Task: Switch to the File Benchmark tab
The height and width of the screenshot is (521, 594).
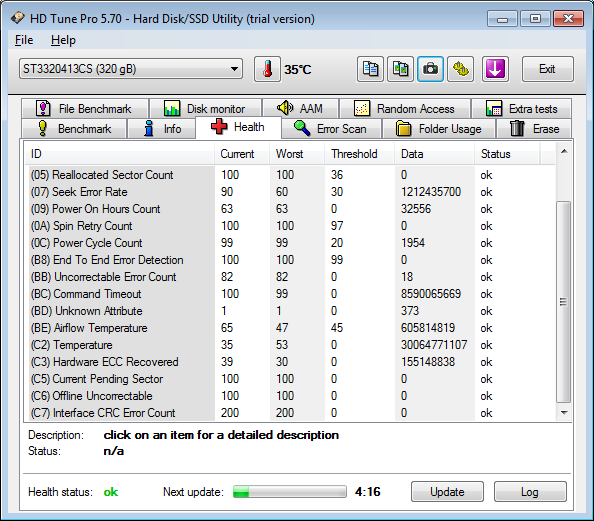Action: coord(85,109)
